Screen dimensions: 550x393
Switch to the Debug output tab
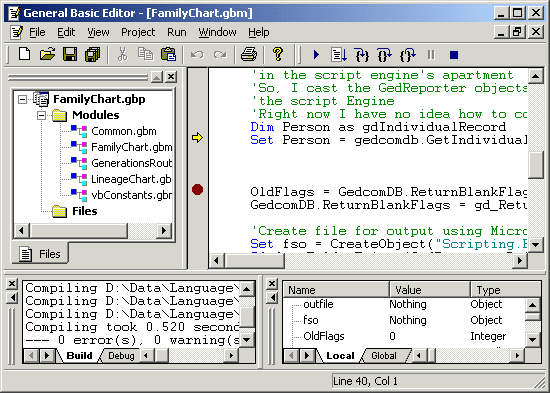tap(121, 356)
